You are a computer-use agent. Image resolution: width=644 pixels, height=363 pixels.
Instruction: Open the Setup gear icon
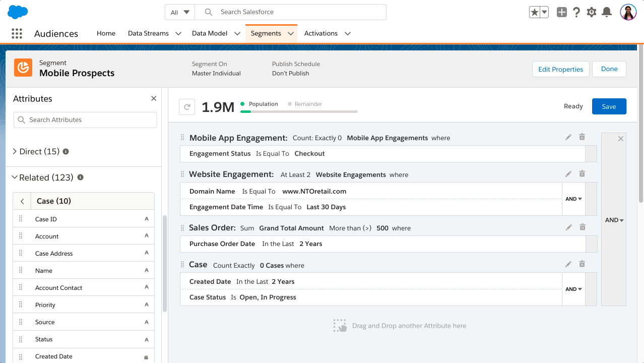[x=592, y=12]
